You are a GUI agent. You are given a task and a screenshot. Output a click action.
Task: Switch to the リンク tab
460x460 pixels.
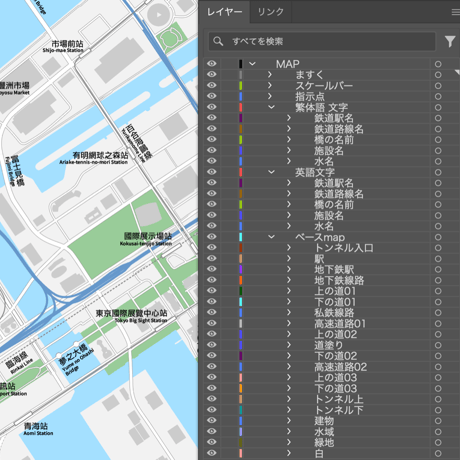click(270, 12)
